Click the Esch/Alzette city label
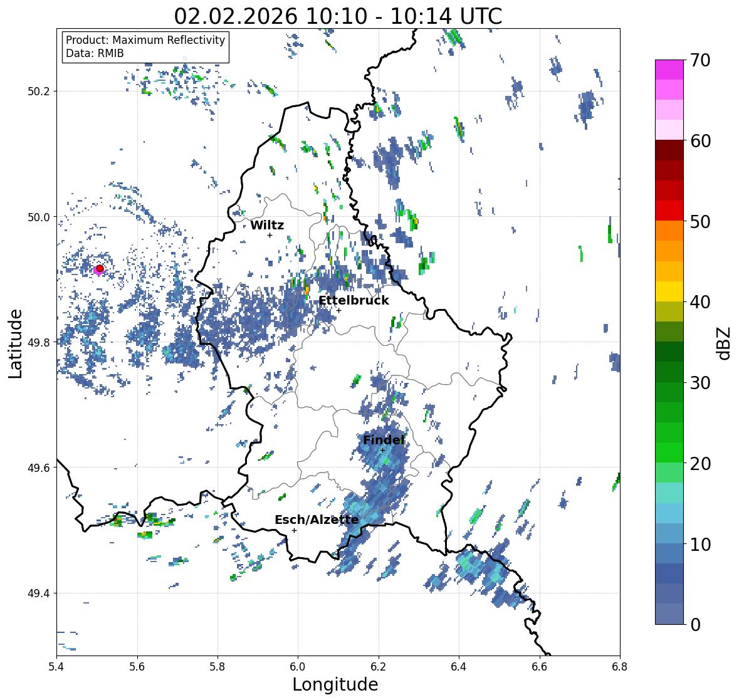Screen dimensions: 739x700 [x=317, y=520]
